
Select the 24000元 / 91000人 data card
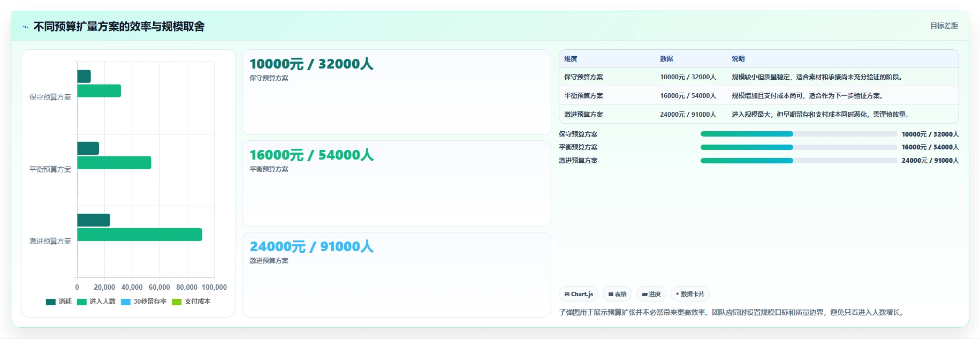tap(396, 275)
